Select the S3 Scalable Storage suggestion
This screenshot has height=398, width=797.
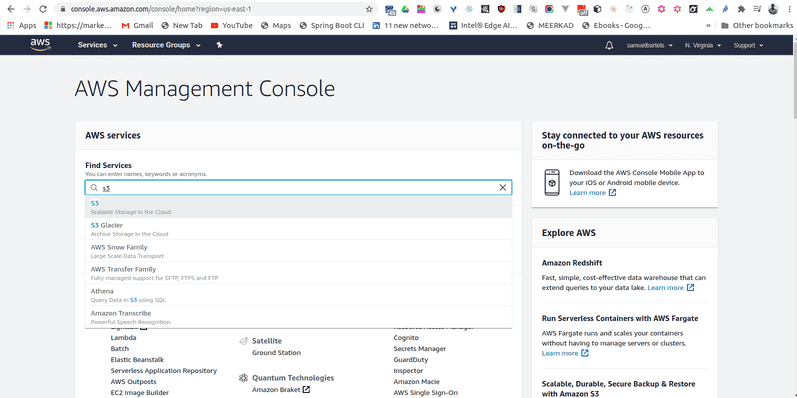(x=298, y=207)
